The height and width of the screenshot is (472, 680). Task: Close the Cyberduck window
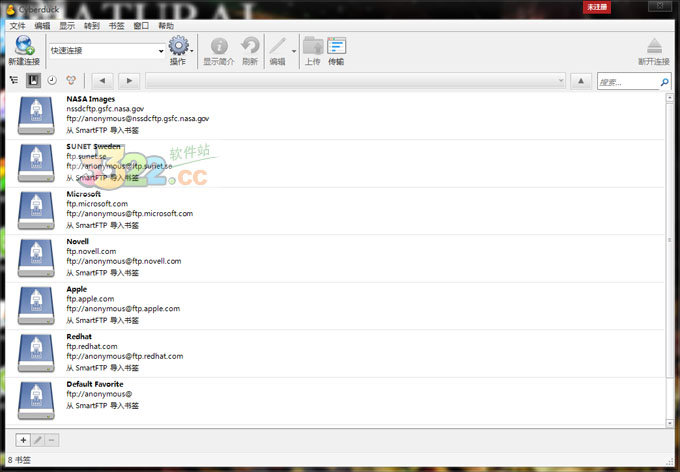(x=660, y=6)
